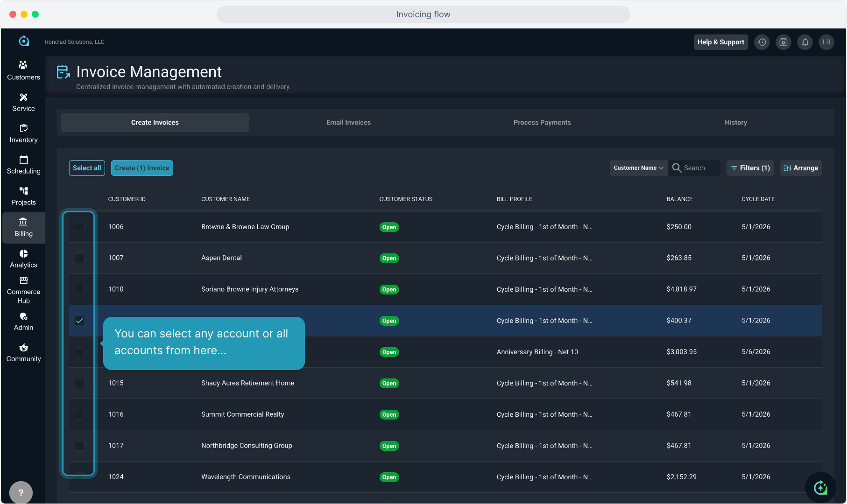847x504 pixels.
Task: Go to the Admin section
Action: click(23, 321)
